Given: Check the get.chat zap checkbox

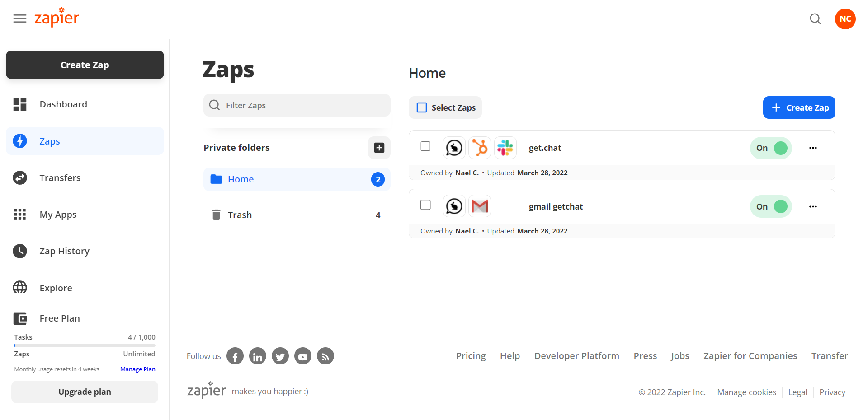Looking at the screenshot, I should [x=425, y=146].
